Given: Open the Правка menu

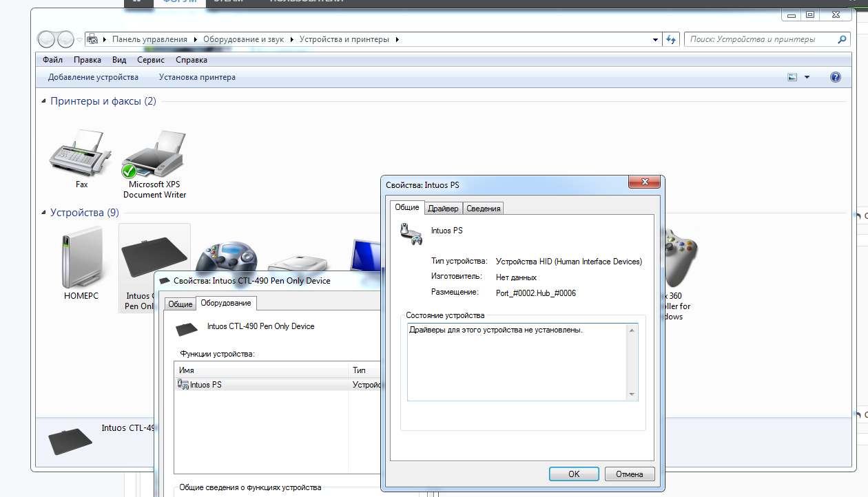Looking at the screenshot, I should coord(87,60).
